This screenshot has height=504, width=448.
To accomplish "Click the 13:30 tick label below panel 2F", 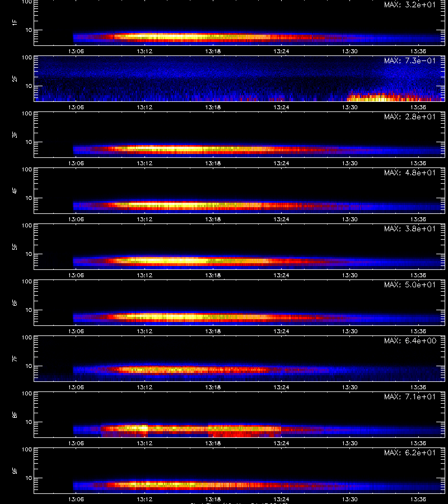I will point(349,108).
